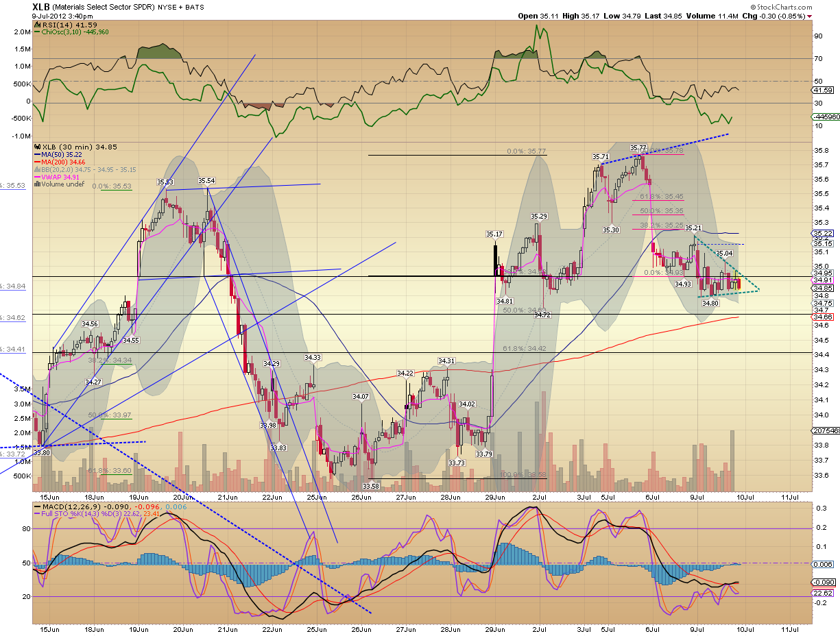Click the 22.62 stochastic value tag
Viewport: 840px width, 636px height.
pyautogui.click(x=823, y=594)
